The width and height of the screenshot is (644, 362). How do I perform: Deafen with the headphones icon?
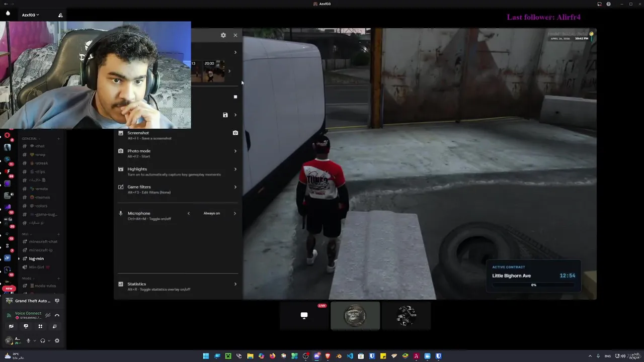coord(42,340)
